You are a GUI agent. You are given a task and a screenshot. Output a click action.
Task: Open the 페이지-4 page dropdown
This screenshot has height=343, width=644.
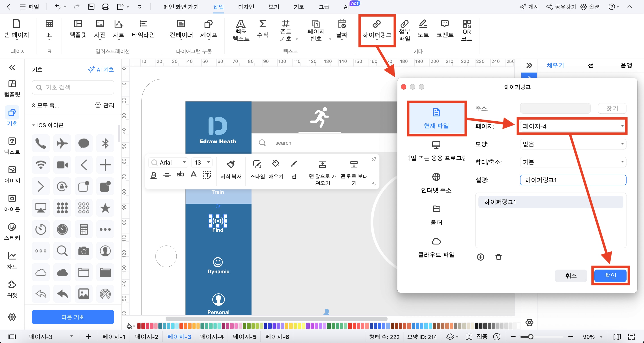click(x=572, y=126)
